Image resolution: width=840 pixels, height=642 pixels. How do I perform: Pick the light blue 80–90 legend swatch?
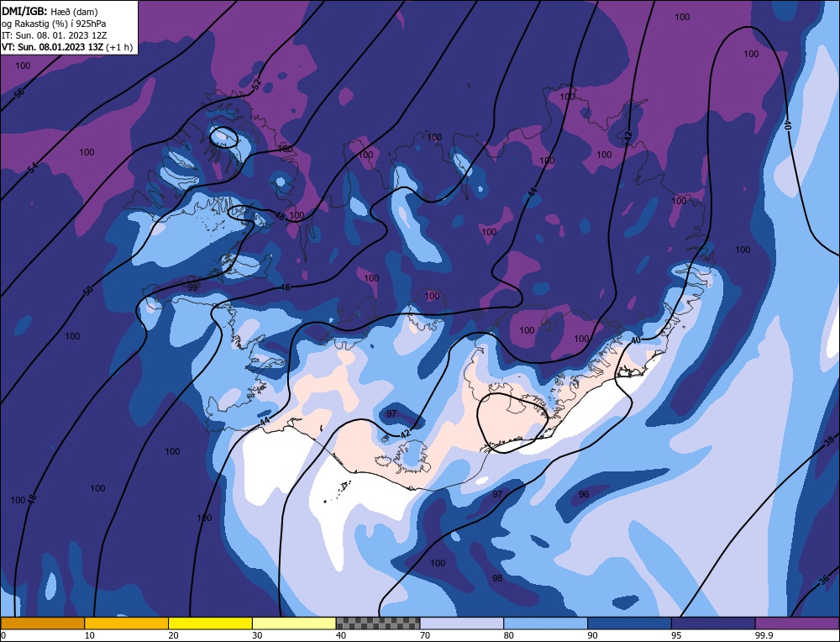pos(545,623)
